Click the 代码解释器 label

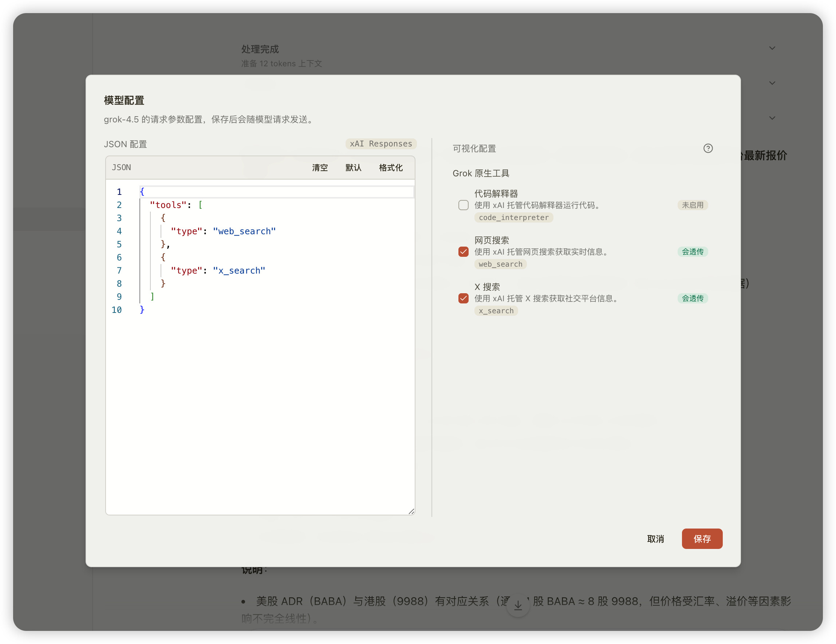click(x=496, y=194)
